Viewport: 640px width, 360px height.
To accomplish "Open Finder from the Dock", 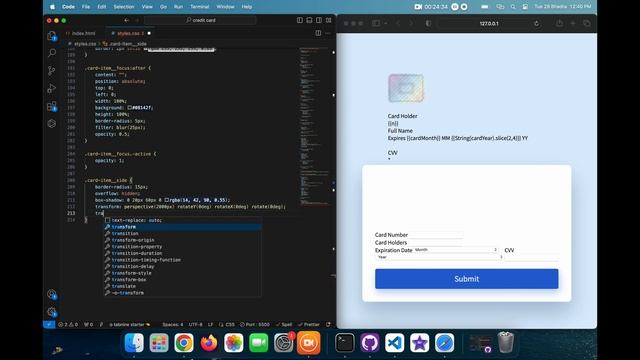I will pyautogui.click(x=134, y=343).
